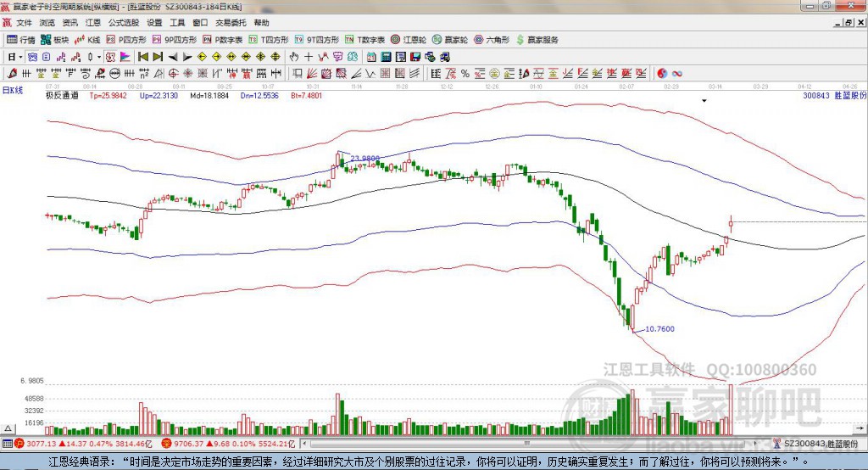Open the calendar date icon
This screenshot has width=868, height=470.
(x=371, y=57)
